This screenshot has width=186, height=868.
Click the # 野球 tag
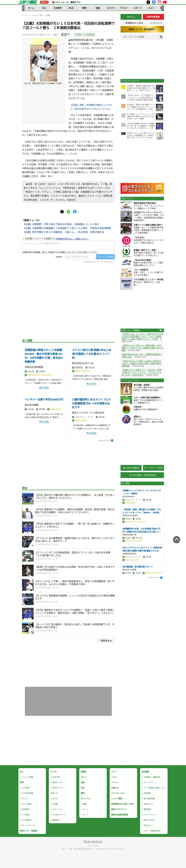click(x=78, y=35)
